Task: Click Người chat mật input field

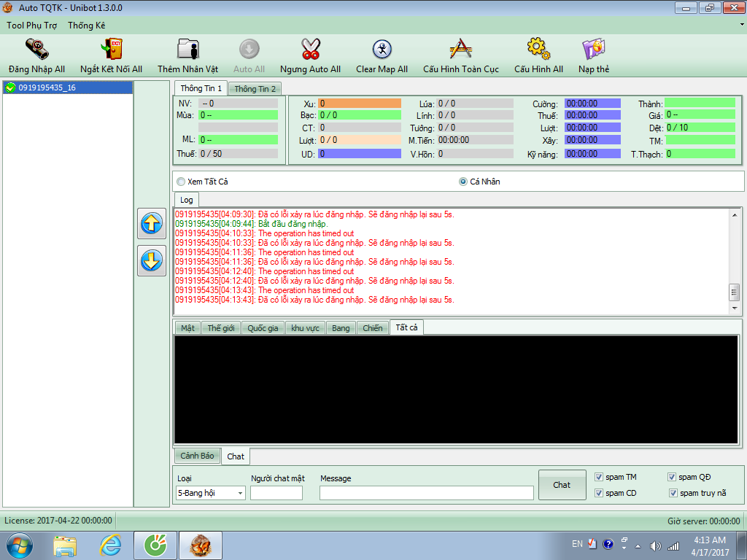Action: [x=276, y=493]
